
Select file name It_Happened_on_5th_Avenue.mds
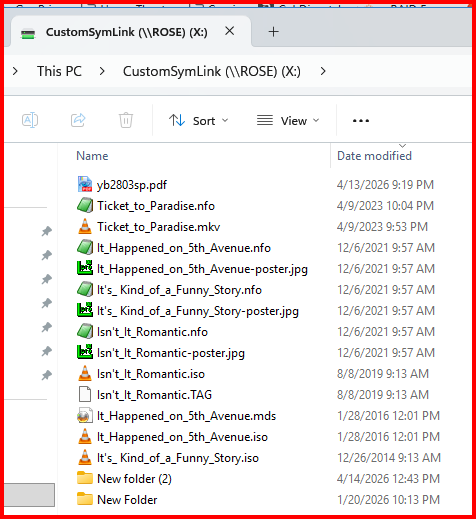click(x=186, y=416)
